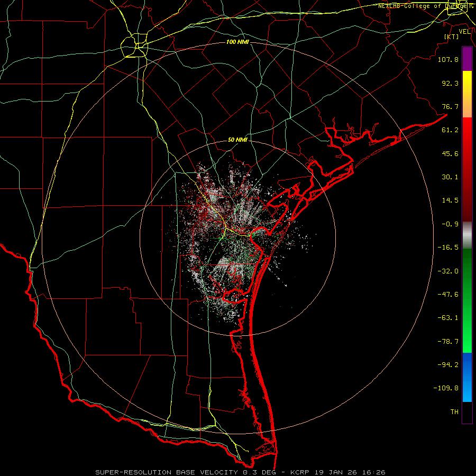Click the 61.2 velocity scale value
This screenshot has height=476, width=476.
coord(450,130)
